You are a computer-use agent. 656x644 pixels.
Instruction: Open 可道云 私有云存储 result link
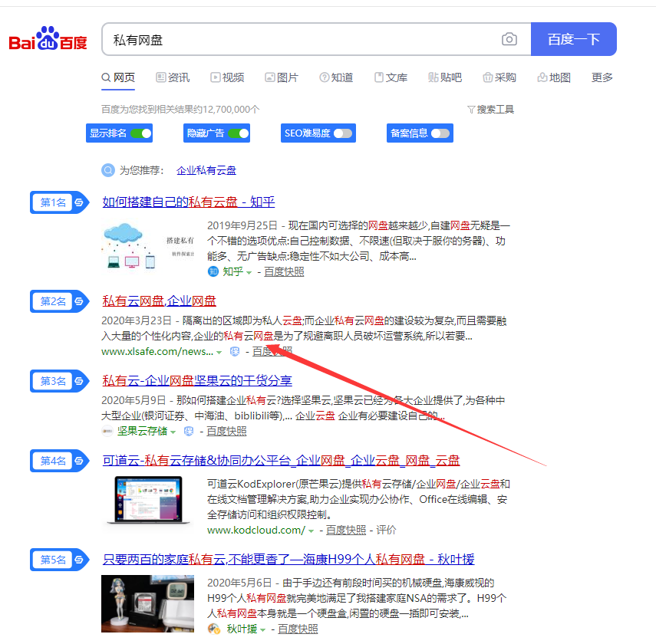(x=281, y=461)
